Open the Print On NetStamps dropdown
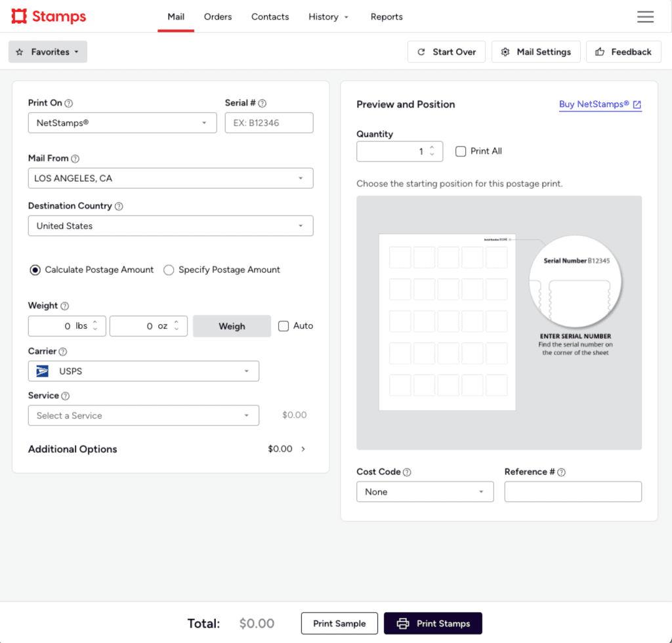 tap(122, 123)
